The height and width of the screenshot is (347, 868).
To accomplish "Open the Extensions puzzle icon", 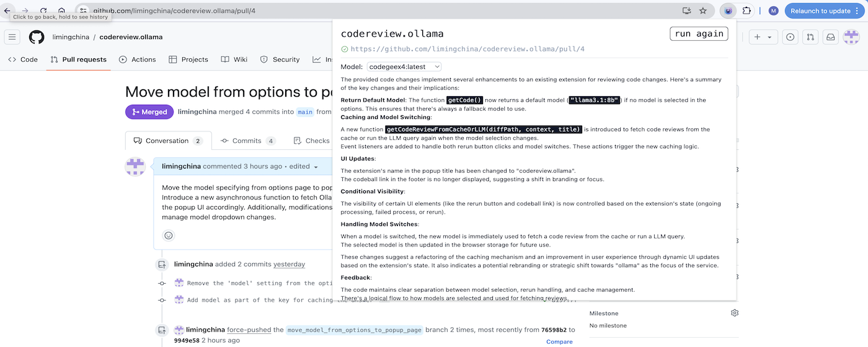I will click(746, 11).
